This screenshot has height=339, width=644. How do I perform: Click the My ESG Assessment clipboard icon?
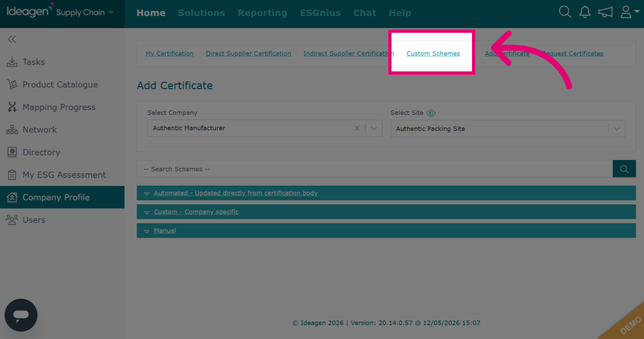[12, 175]
